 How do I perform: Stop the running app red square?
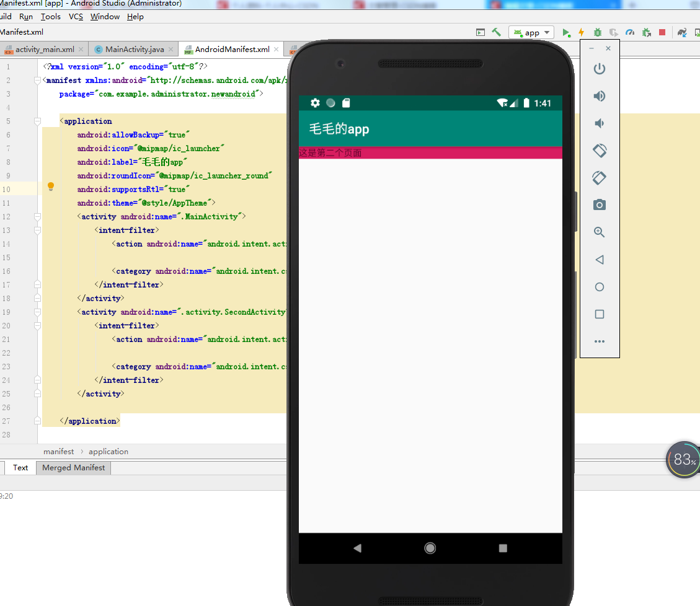(663, 32)
